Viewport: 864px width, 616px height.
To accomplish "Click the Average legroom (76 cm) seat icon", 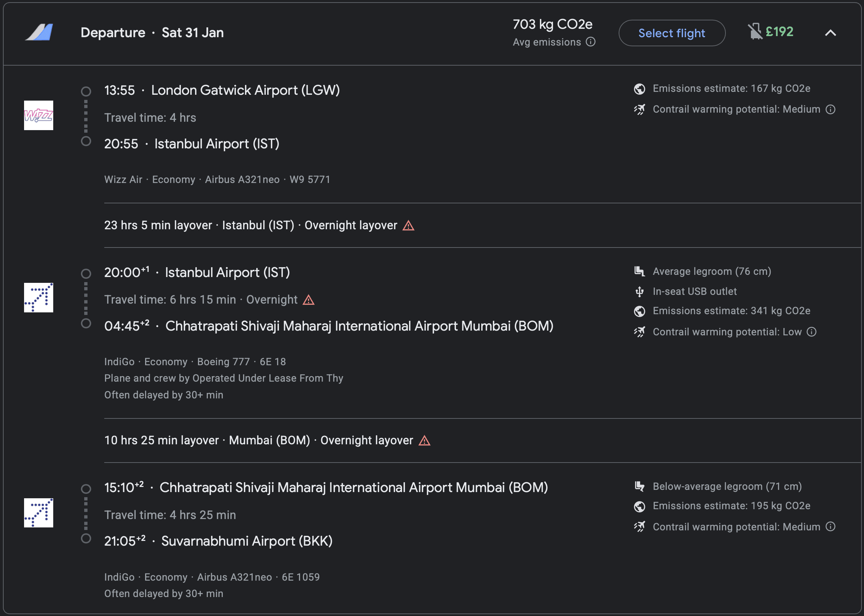I will tap(639, 271).
